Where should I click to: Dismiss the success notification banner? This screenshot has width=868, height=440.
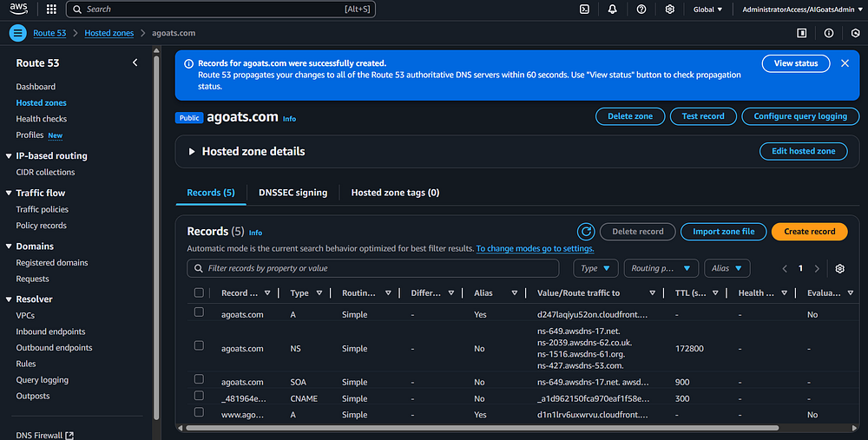845,63
